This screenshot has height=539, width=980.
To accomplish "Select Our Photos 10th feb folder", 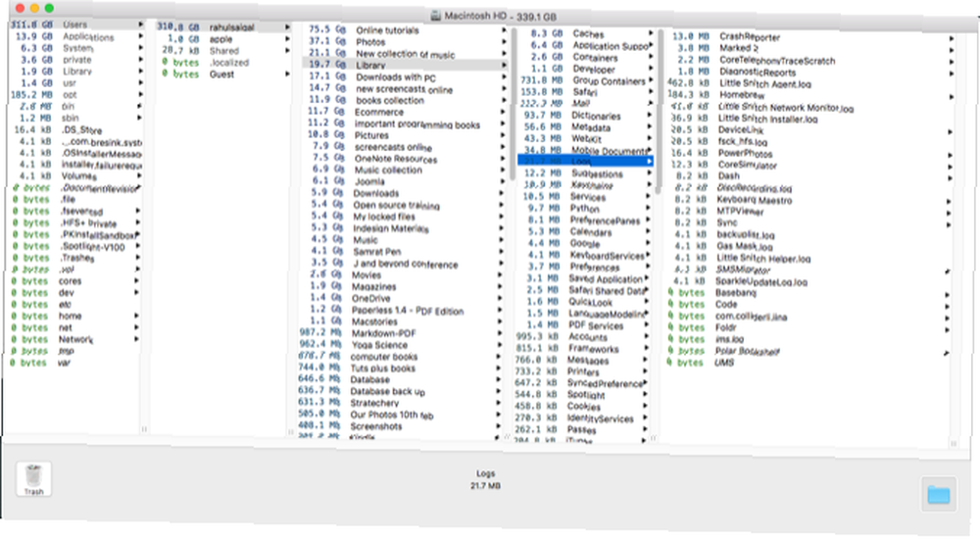I will pyautogui.click(x=399, y=415).
